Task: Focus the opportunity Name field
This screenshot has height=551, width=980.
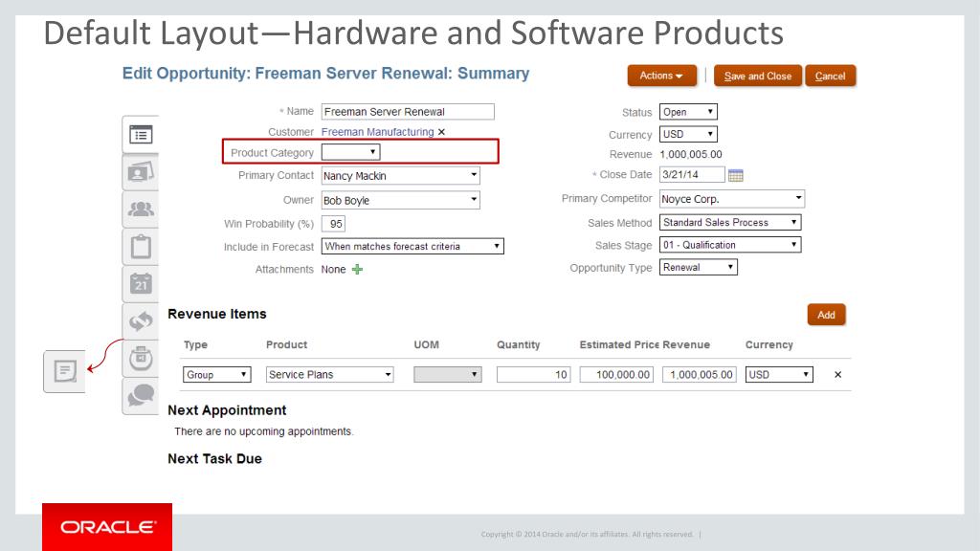Action: [x=408, y=112]
